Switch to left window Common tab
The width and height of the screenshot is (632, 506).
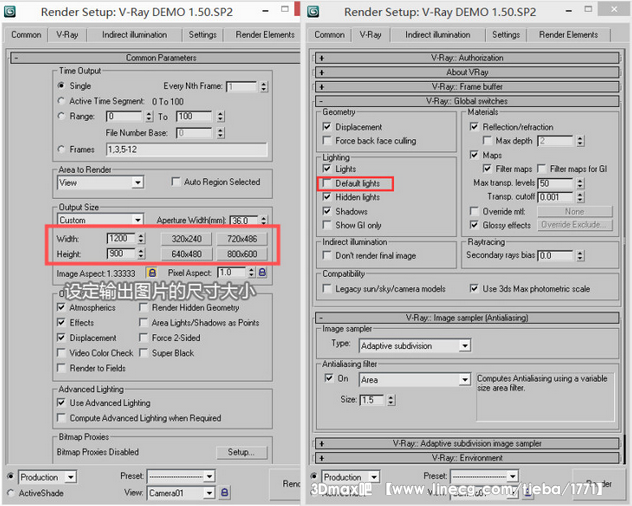point(26,35)
